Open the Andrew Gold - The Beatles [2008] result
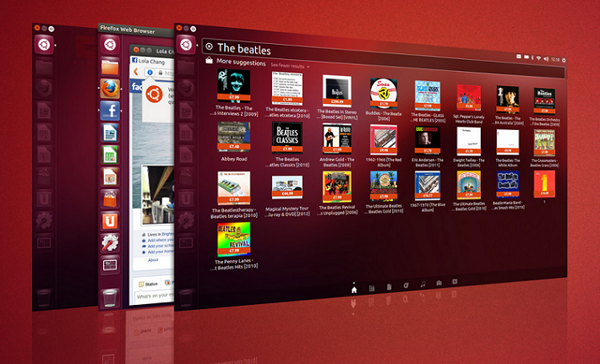 pos(336,145)
